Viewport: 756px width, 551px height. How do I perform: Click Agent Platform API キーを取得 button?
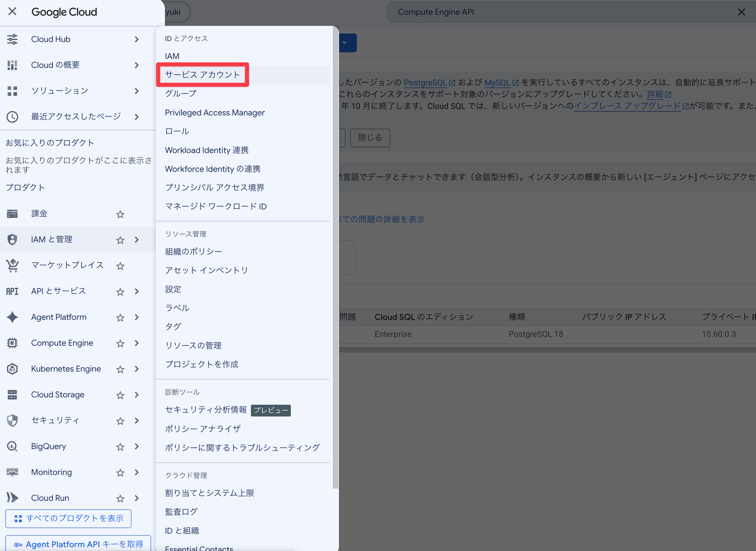(78, 544)
